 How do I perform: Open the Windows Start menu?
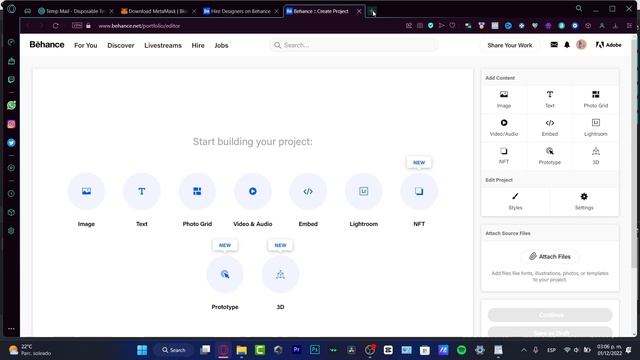coord(142,350)
